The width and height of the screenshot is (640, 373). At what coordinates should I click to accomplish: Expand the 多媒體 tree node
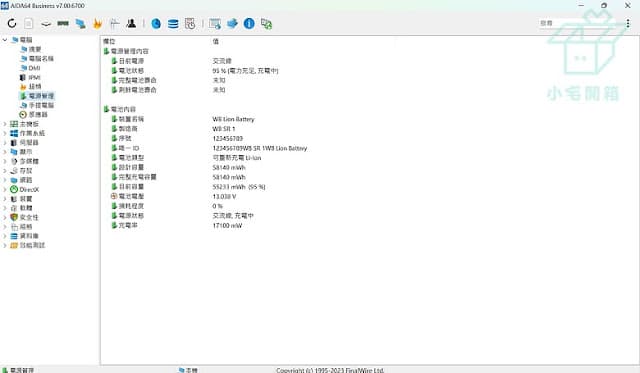coord(5,161)
